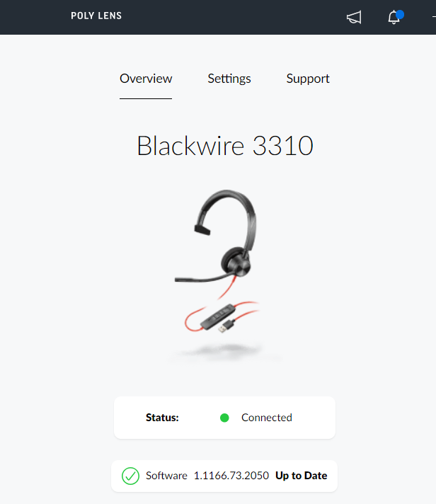Click the Software label text
Viewport: 436px width, 504px height.
pos(166,476)
